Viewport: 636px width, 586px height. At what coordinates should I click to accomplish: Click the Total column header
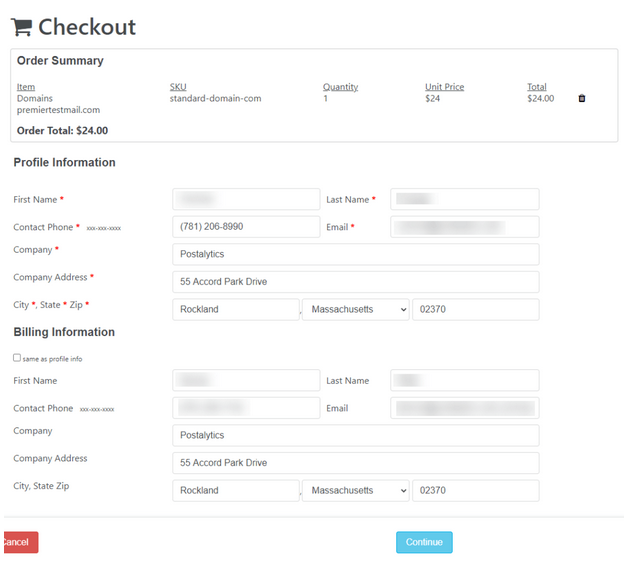tap(537, 87)
